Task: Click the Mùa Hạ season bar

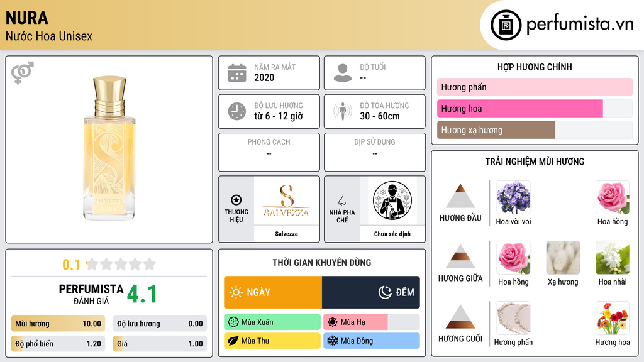Action: coord(371,322)
